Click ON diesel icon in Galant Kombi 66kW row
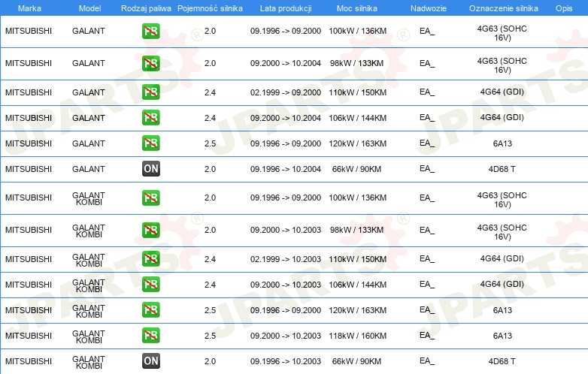This screenshot has height=374, width=588. (x=150, y=361)
